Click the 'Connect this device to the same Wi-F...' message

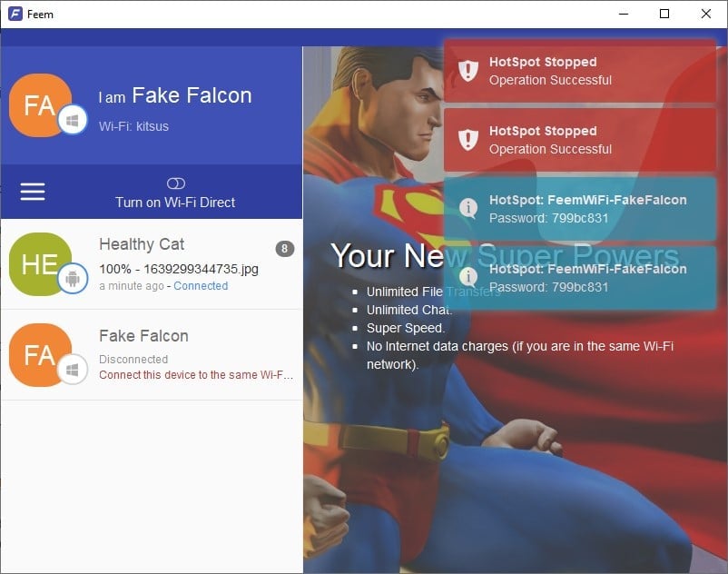[x=196, y=375]
